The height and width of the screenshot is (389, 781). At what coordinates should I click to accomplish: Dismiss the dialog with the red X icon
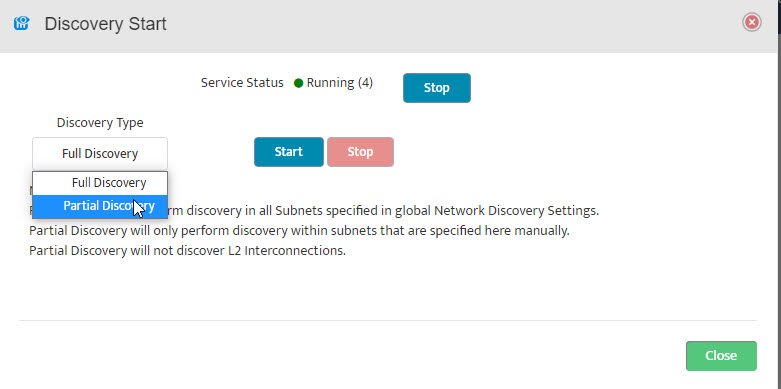752,22
